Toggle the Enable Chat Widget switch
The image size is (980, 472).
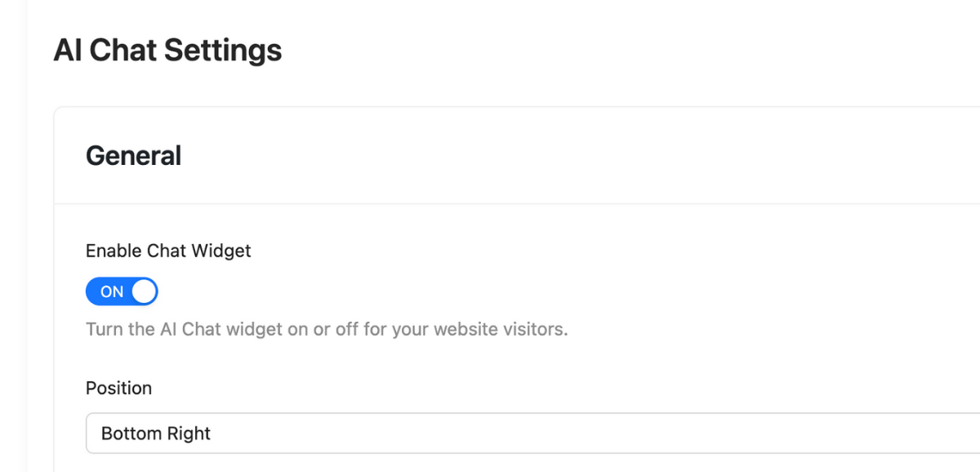[x=122, y=292]
